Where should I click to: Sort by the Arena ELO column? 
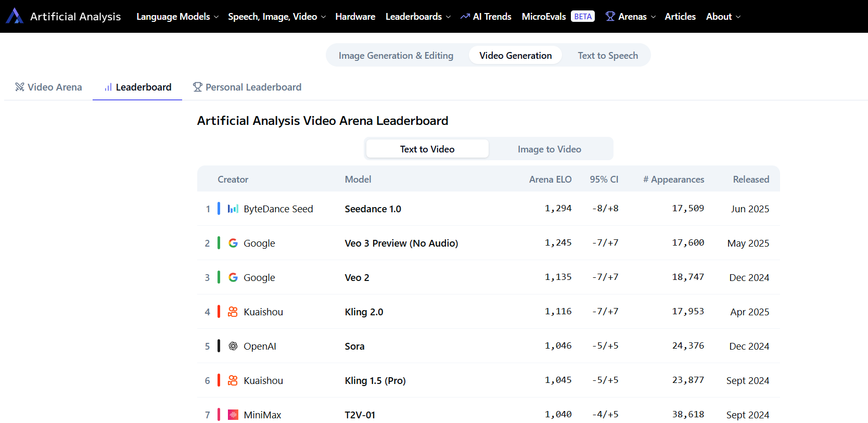(x=551, y=180)
